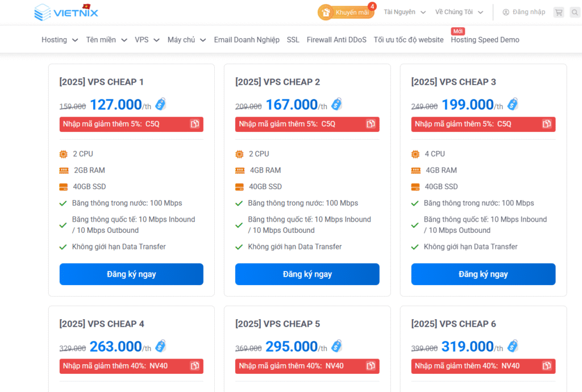Copy NV40 code on VPS CHEAP 4

[x=195, y=366]
